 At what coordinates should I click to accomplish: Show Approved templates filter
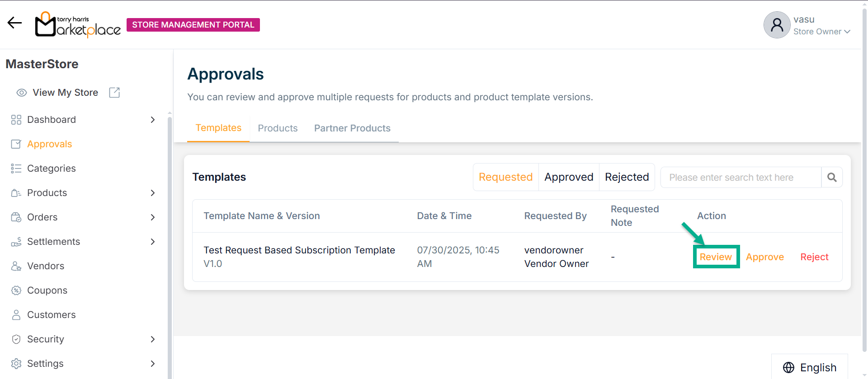568,177
